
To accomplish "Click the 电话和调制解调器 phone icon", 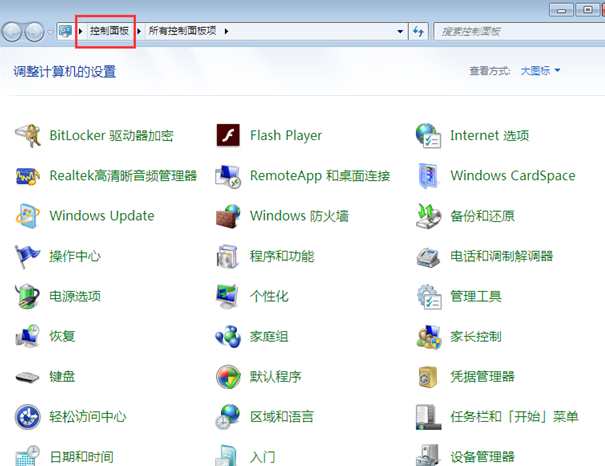I will coord(428,257).
